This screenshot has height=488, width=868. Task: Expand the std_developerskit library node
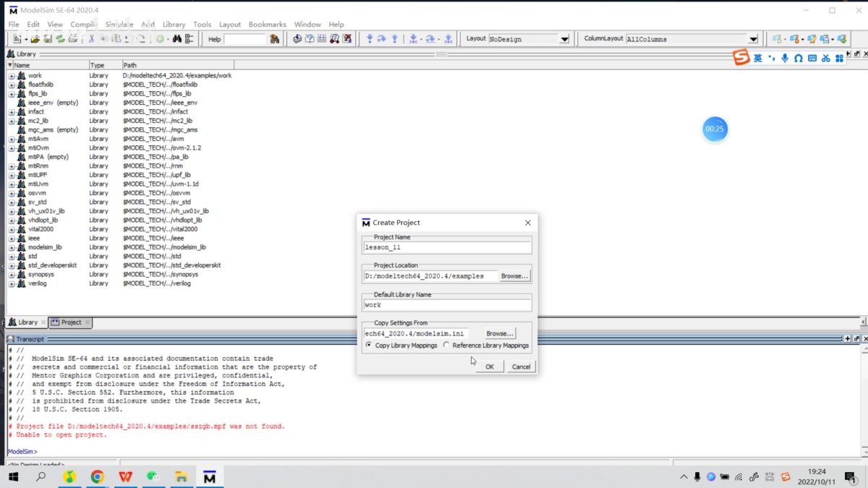[12, 265]
